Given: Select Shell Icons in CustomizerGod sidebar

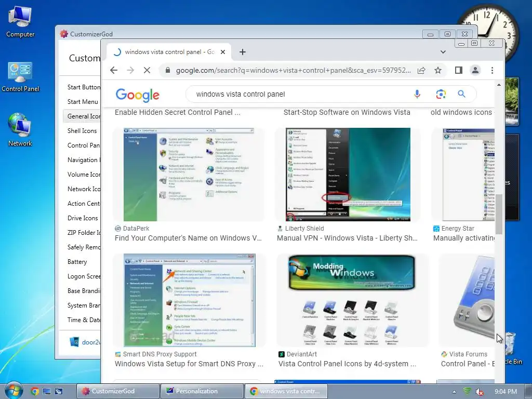Looking at the screenshot, I should pos(82,131).
